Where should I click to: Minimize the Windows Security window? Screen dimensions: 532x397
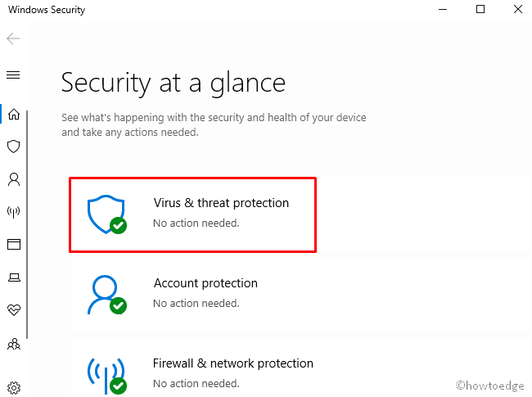click(443, 10)
